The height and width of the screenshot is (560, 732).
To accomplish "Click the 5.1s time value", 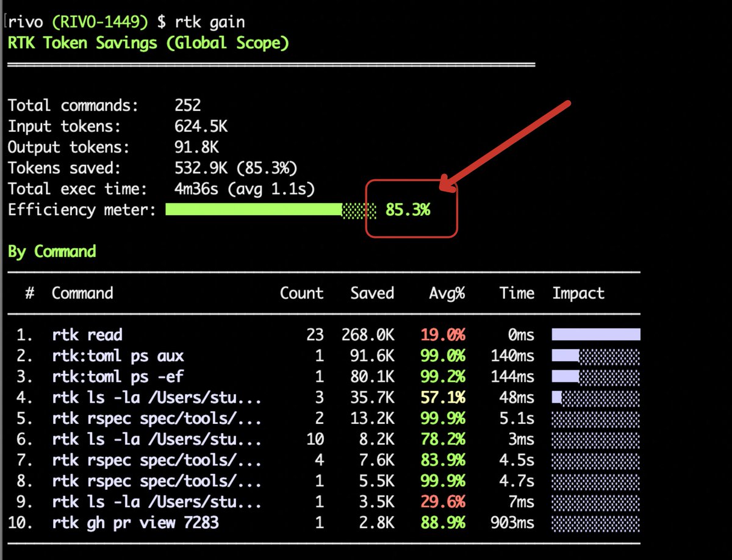I will pos(517,418).
